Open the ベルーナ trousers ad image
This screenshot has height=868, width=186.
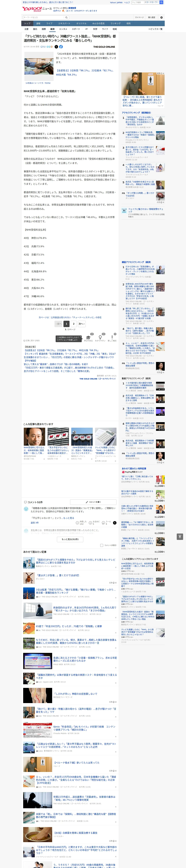click(143, 84)
